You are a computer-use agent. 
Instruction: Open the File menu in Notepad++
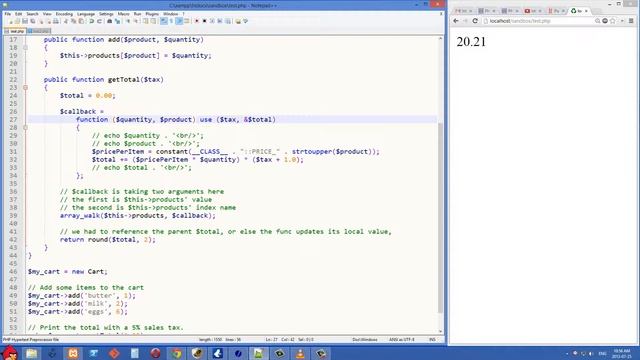pyautogui.click(x=8, y=14)
